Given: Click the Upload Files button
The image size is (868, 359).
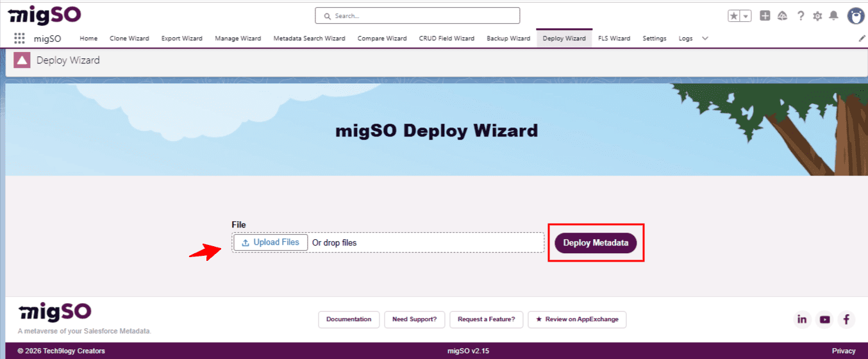Looking at the screenshot, I should [271, 242].
